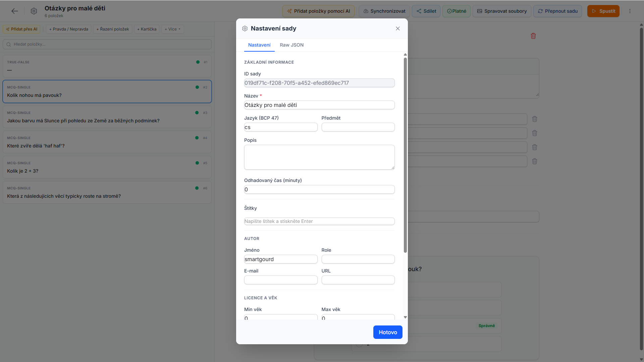
Task: Open Spravovat soubory
Action: (502, 11)
